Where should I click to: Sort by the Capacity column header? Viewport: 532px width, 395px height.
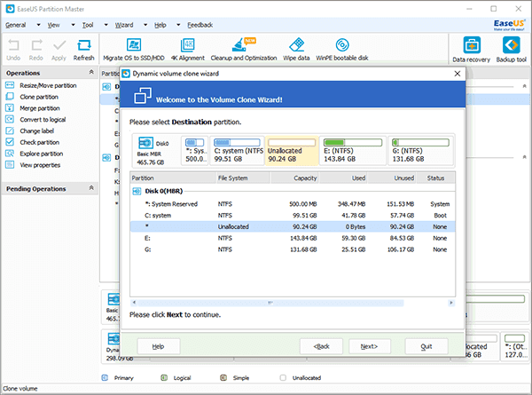pyautogui.click(x=294, y=178)
